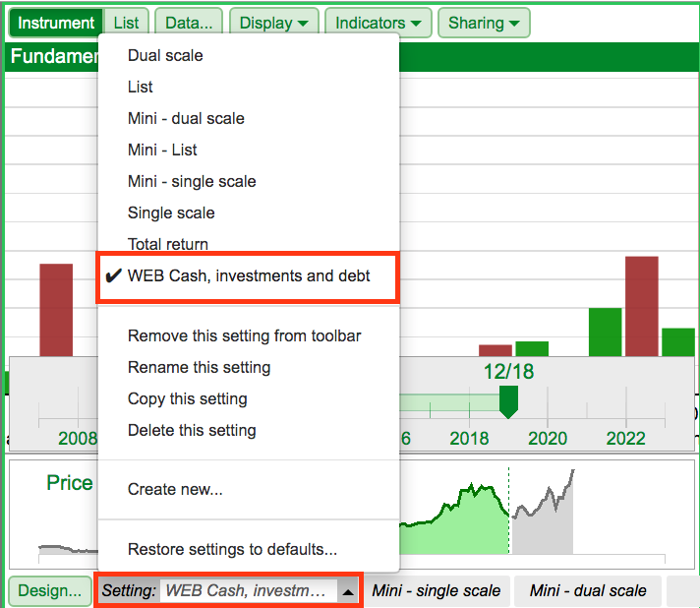Screen dimensions: 700x608
Task: Click the green 12/18 timeline slider handle
Action: [508, 402]
